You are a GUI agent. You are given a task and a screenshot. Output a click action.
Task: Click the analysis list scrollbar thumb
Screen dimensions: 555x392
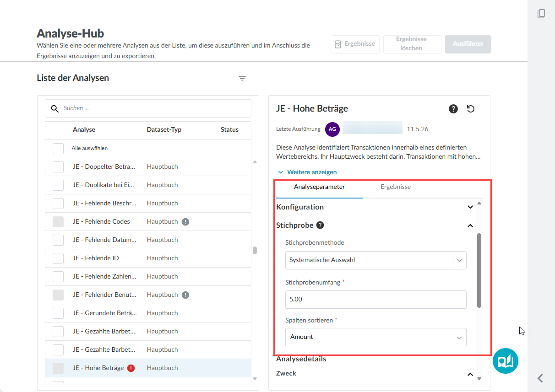pyautogui.click(x=255, y=251)
